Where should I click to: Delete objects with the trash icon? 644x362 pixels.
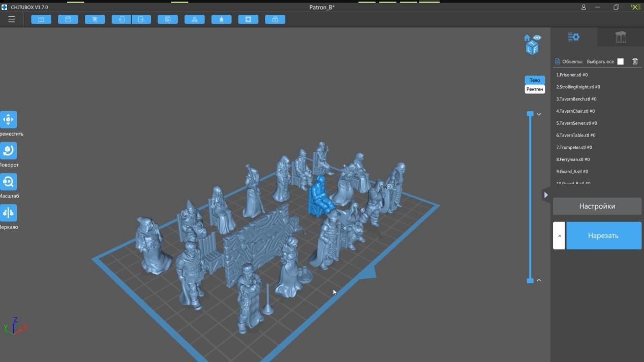point(635,61)
